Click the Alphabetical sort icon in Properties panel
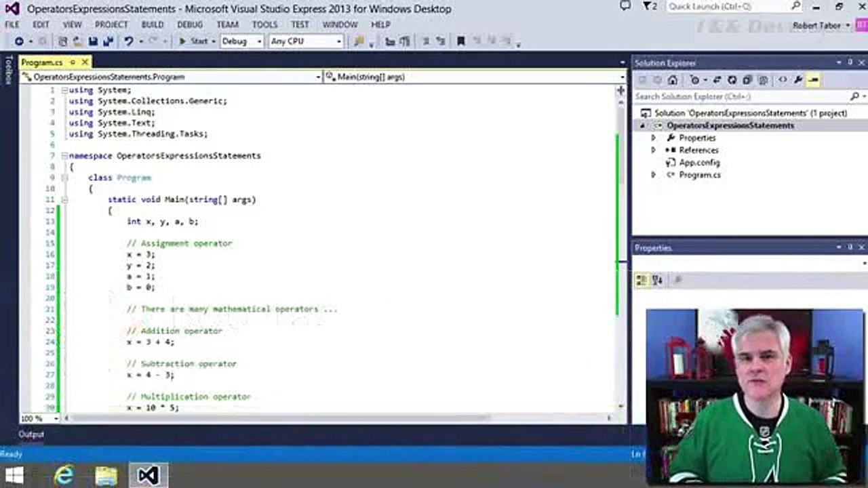Image resolution: width=868 pixels, height=488 pixels. click(657, 280)
